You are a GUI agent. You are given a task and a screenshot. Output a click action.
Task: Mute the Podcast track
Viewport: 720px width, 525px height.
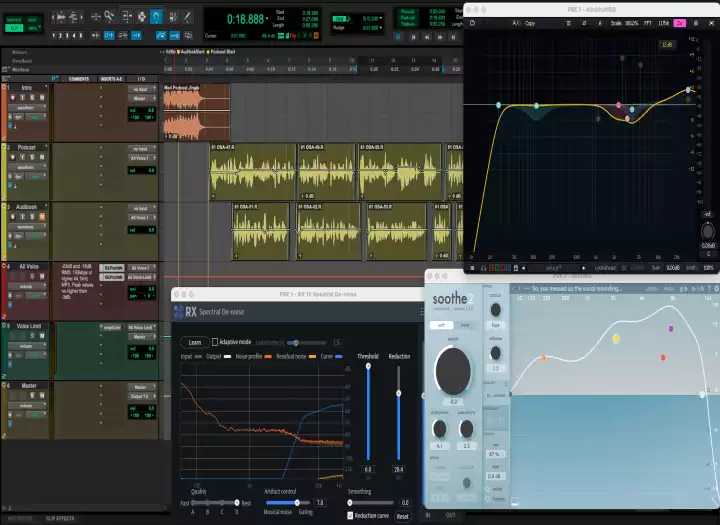click(x=42, y=157)
